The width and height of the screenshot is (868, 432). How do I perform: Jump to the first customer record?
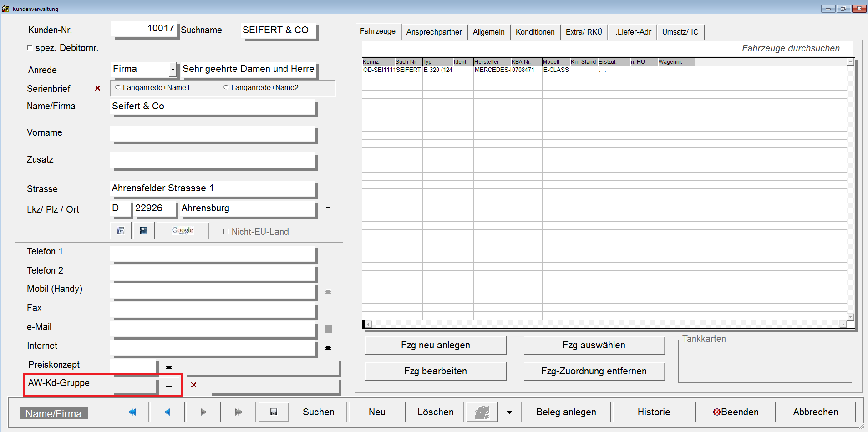tap(132, 412)
